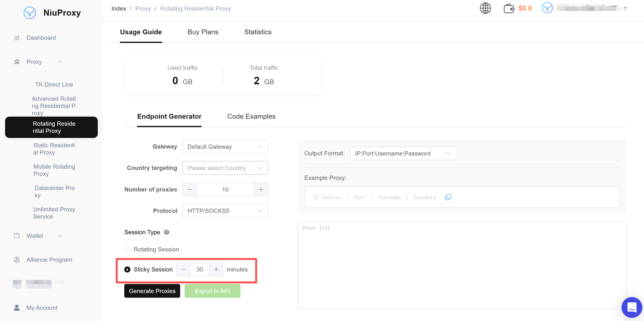Image resolution: width=644 pixels, height=321 pixels.
Task: Click the Total traffic 2 GB value
Action: (264, 81)
